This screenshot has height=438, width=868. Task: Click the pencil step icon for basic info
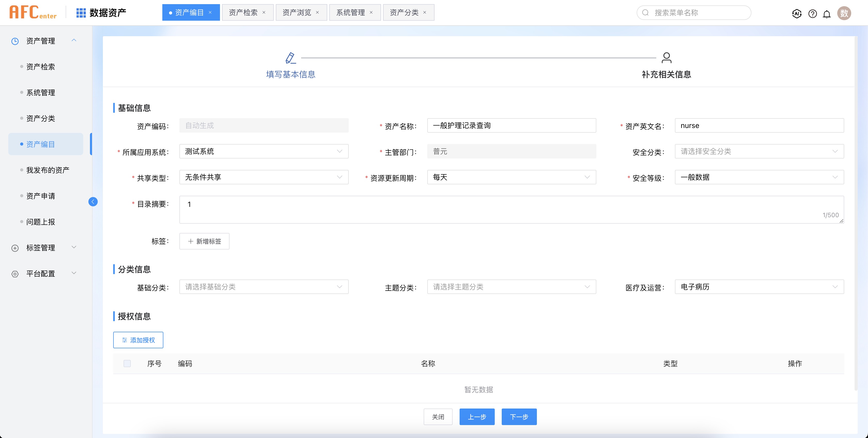(x=291, y=58)
